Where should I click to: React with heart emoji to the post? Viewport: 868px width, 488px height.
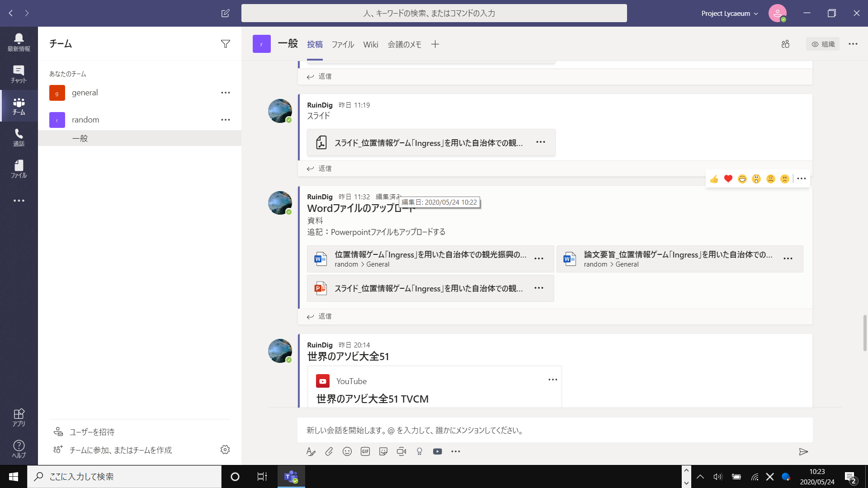[728, 179]
